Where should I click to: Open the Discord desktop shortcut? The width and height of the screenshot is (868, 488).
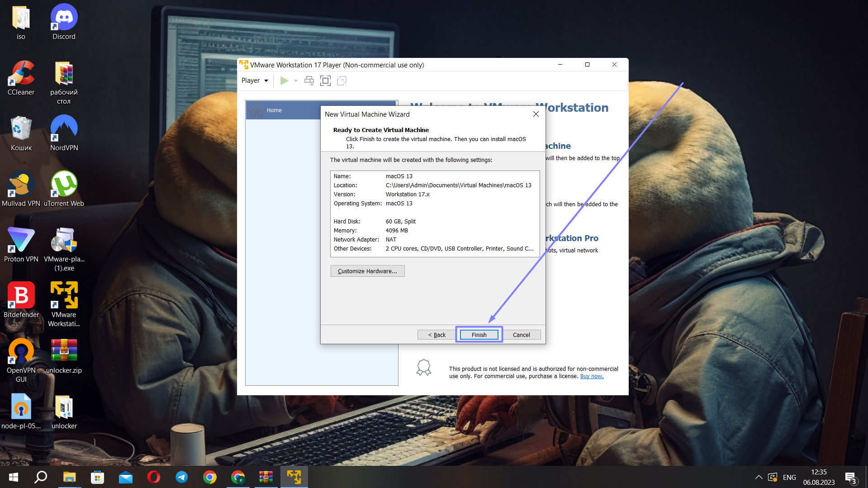(64, 22)
